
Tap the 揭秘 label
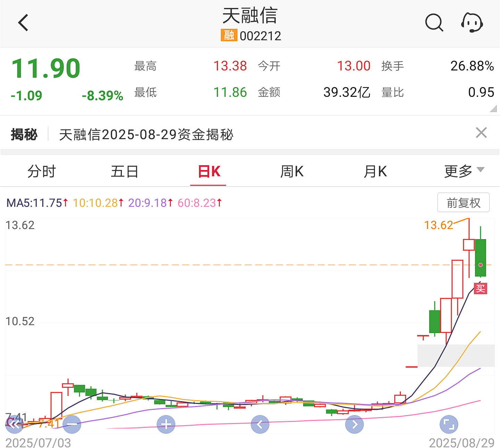pyautogui.click(x=24, y=135)
